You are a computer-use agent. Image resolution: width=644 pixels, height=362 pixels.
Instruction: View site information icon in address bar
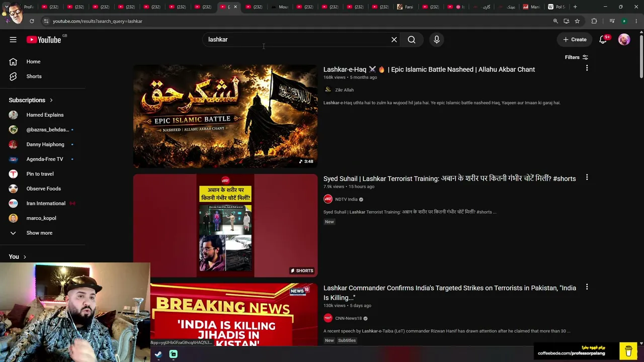46,21
